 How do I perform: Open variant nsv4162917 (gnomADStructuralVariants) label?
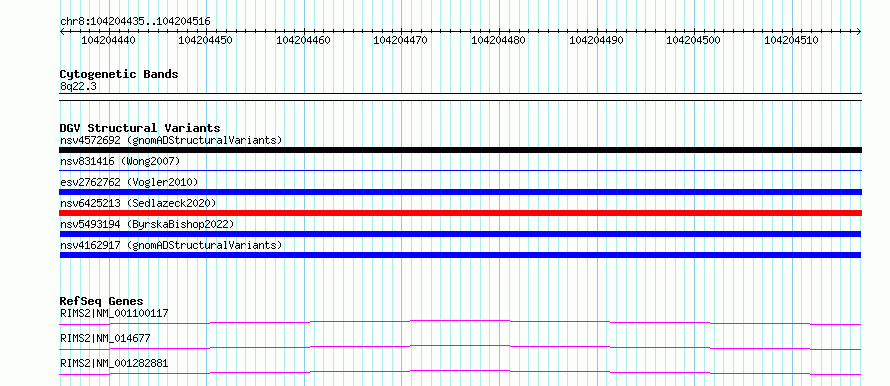(171, 245)
